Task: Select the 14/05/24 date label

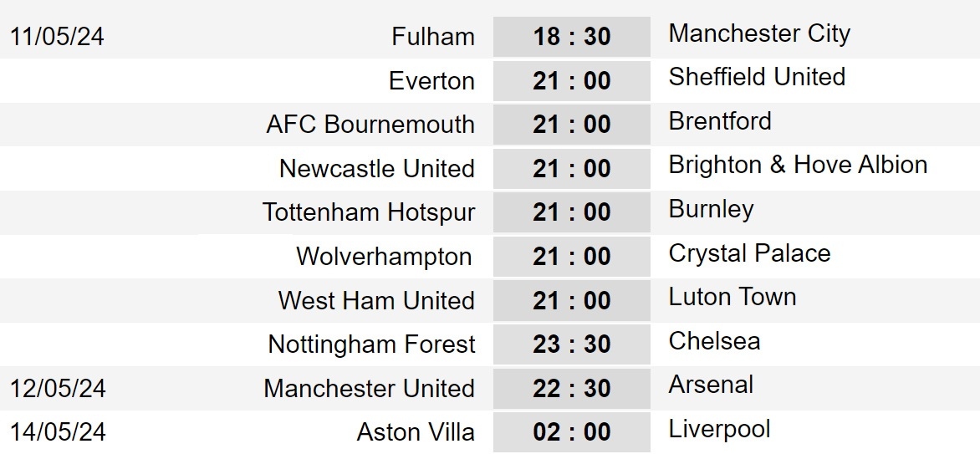Action: [x=58, y=432]
